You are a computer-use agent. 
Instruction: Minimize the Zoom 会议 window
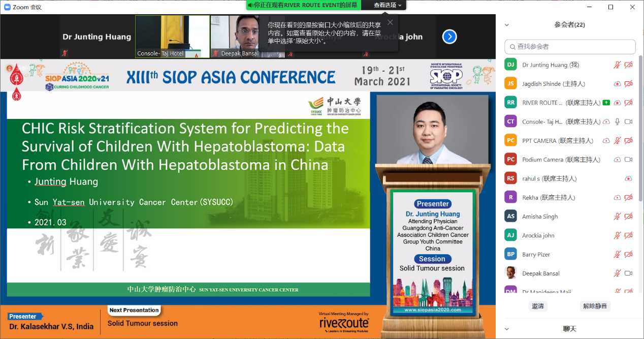coord(589,7)
